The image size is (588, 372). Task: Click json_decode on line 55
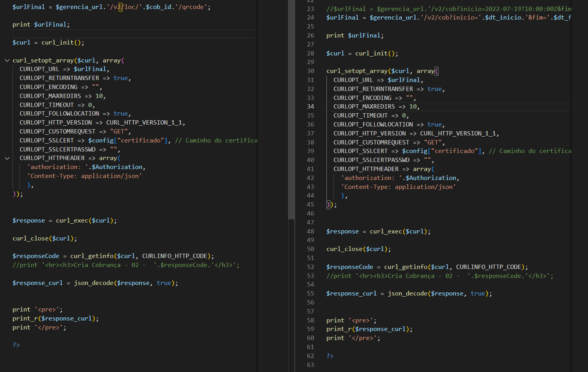408,294
